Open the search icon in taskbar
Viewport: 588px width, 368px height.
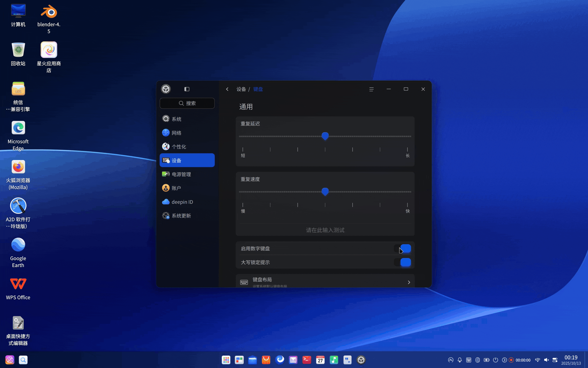(23, 360)
